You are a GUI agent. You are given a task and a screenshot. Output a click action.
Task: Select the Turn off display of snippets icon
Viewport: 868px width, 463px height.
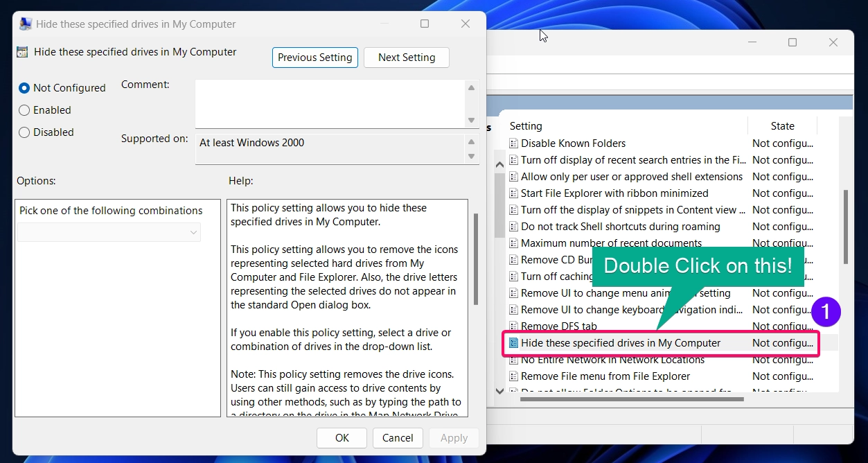[514, 210]
